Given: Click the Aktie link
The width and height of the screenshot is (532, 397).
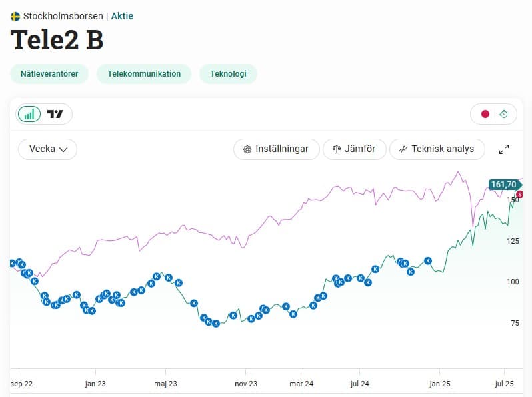Looking at the screenshot, I should point(122,16).
